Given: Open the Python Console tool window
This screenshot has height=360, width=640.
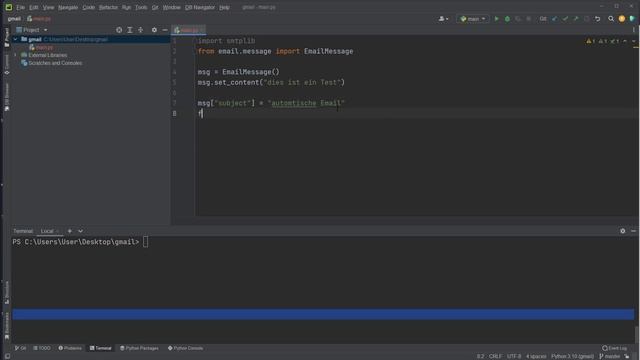Looking at the screenshot, I should pyautogui.click(x=185, y=348).
